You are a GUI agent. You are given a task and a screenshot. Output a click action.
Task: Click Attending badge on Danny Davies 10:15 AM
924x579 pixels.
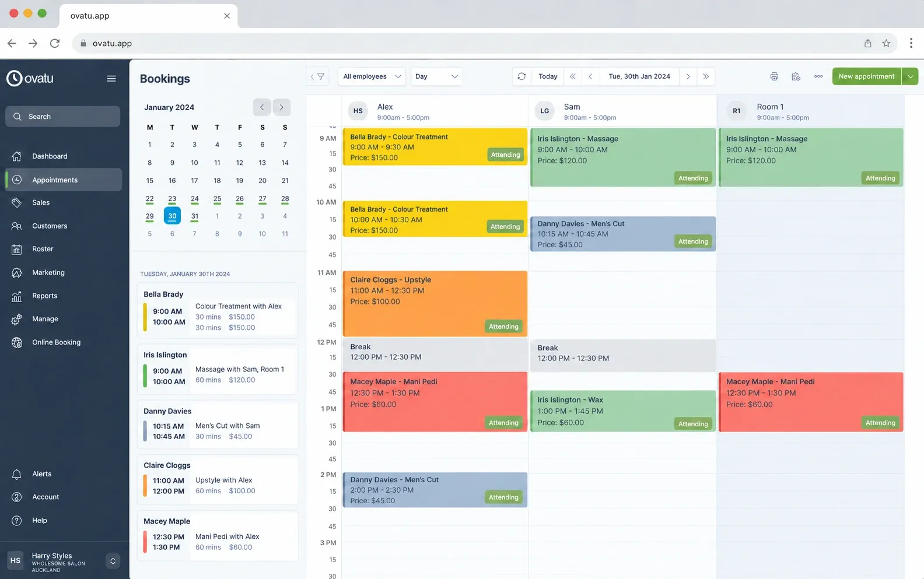(693, 241)
